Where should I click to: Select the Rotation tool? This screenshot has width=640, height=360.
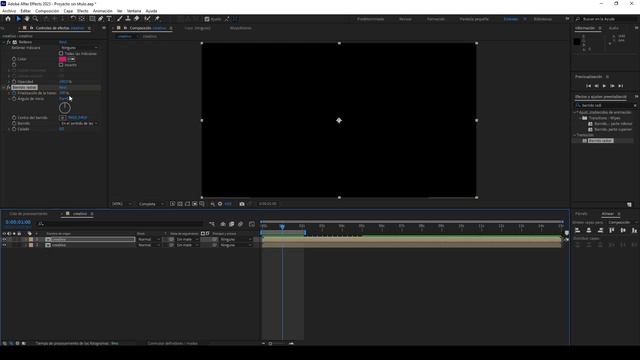tap(73, 19)
